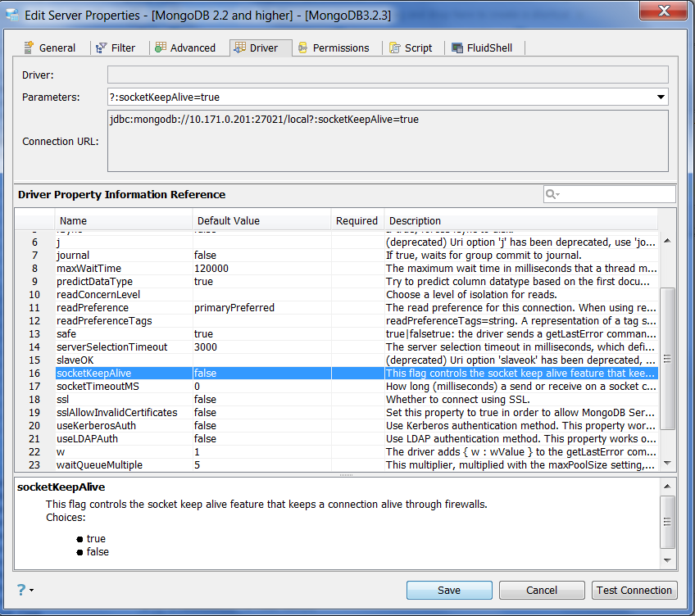Select the readPreference row
The image size is (695, 616).
tap(337, 307)
